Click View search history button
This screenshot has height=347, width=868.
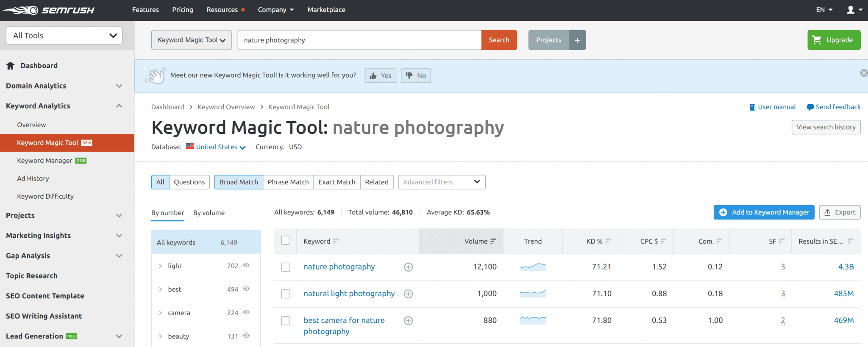point(826,127)
